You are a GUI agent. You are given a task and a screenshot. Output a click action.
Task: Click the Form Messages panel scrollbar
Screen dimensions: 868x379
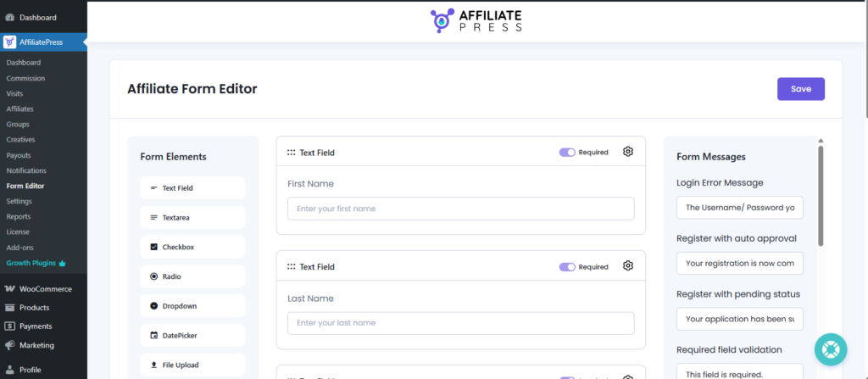click(820, 195)
